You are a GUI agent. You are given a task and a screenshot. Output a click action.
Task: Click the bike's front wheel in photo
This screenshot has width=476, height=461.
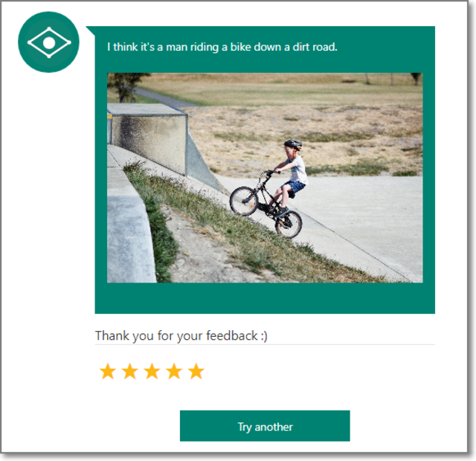(x=244, y=201)
